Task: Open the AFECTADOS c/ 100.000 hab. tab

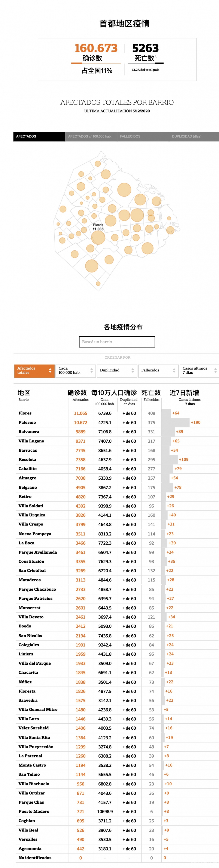Action: 91,136
